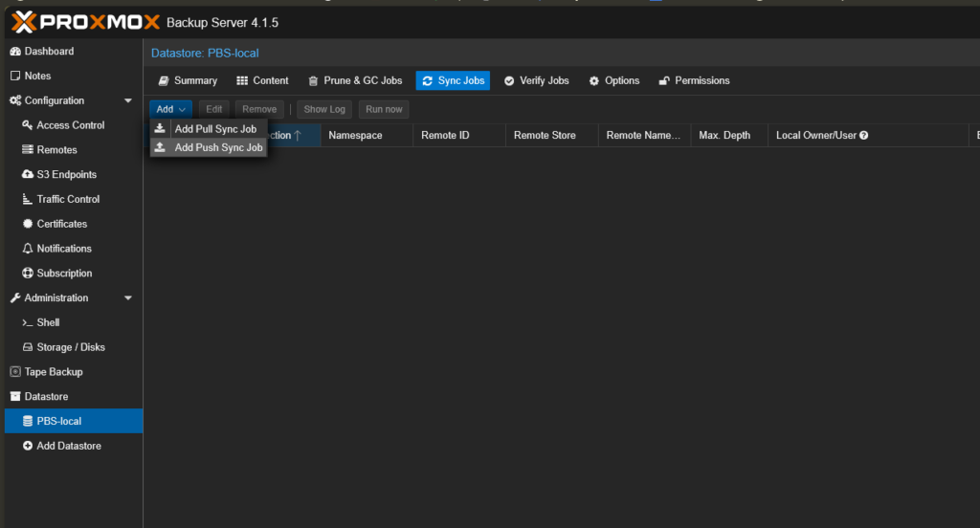Click the Datastore: PBS-local title
Image resolution: width=980 pixels, height=528 pixels.
[205, 54]
